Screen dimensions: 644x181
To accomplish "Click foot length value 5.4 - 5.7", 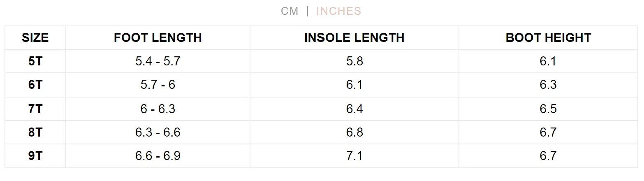I will pos(158,61).
